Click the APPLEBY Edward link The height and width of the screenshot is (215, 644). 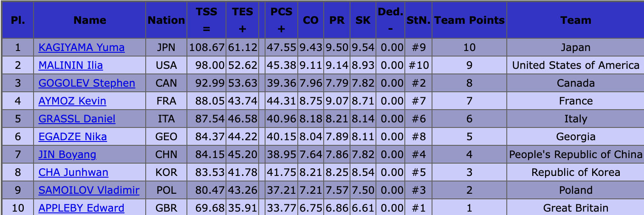(81, 208)
